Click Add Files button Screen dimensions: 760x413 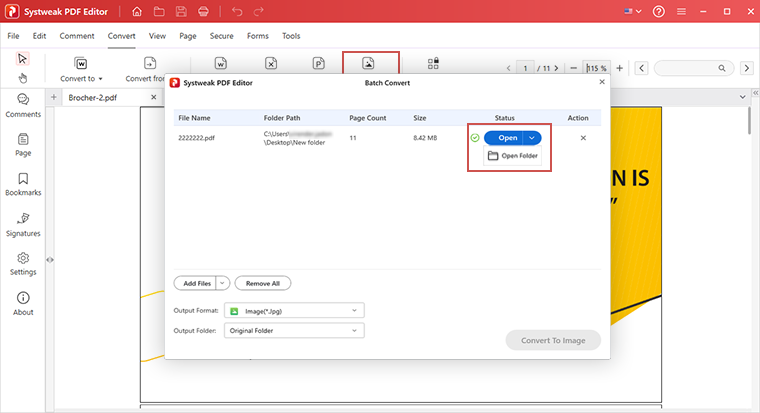click(x=195, y=283)
